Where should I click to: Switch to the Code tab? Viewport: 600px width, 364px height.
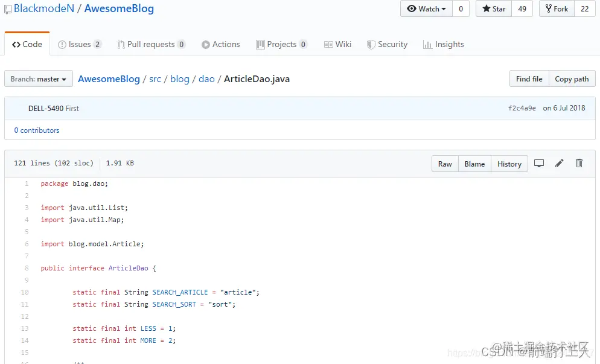point(27,45)
